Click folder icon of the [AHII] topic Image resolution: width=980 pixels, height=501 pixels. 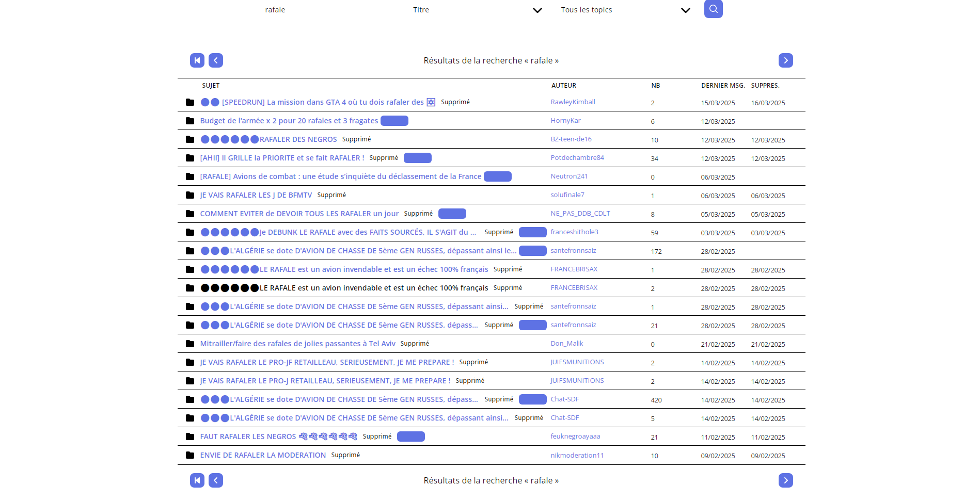(x=190, y=158)
